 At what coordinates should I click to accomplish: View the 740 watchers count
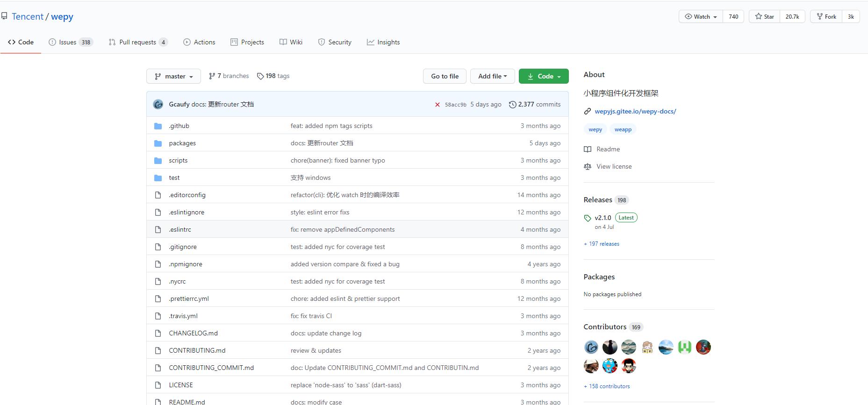[x=733, y=16]
